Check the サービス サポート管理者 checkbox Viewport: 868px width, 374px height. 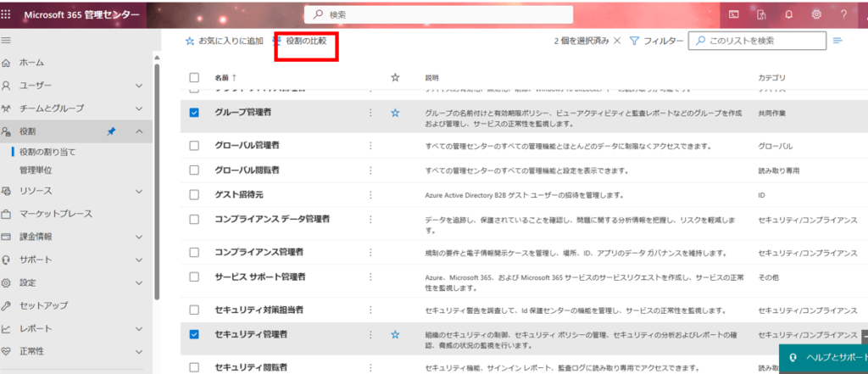[194, 276]
